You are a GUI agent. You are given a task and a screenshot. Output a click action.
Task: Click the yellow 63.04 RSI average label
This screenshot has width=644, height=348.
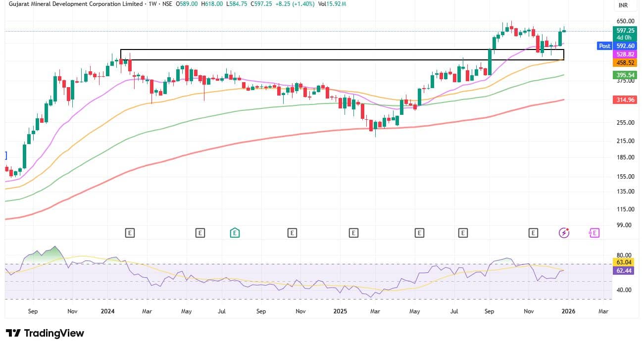(x=625, y=262)
